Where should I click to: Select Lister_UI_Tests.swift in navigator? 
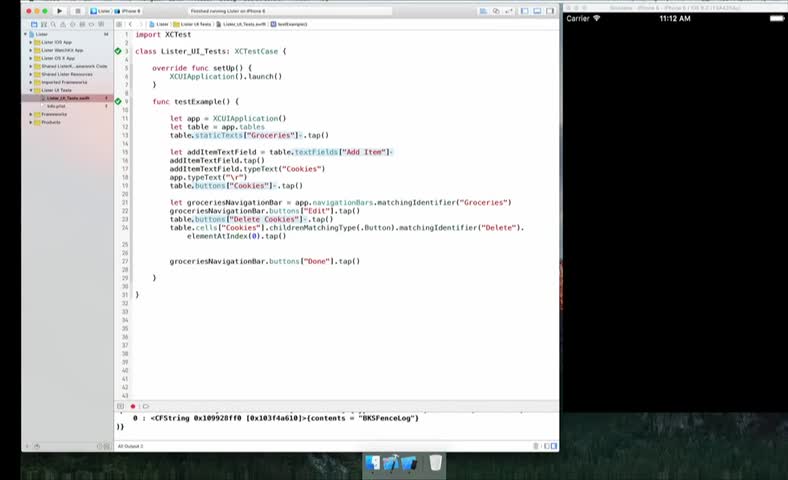67,98
